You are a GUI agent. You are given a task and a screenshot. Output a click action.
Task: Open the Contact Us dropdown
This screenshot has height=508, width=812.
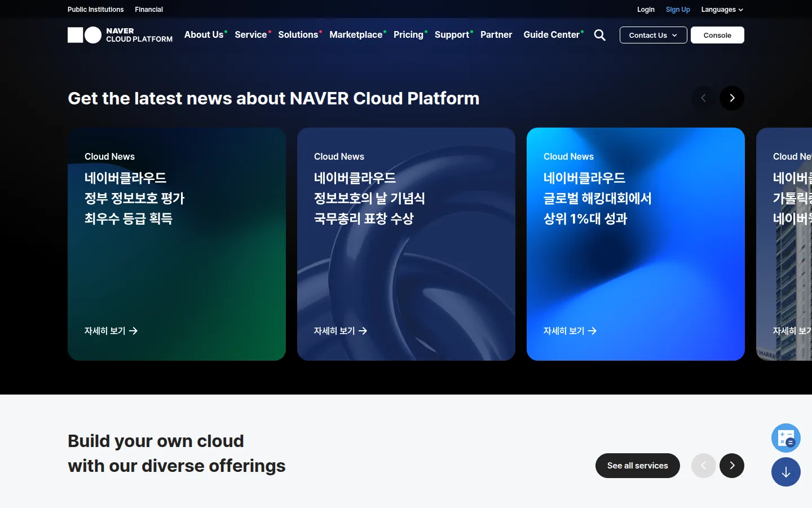654,35
